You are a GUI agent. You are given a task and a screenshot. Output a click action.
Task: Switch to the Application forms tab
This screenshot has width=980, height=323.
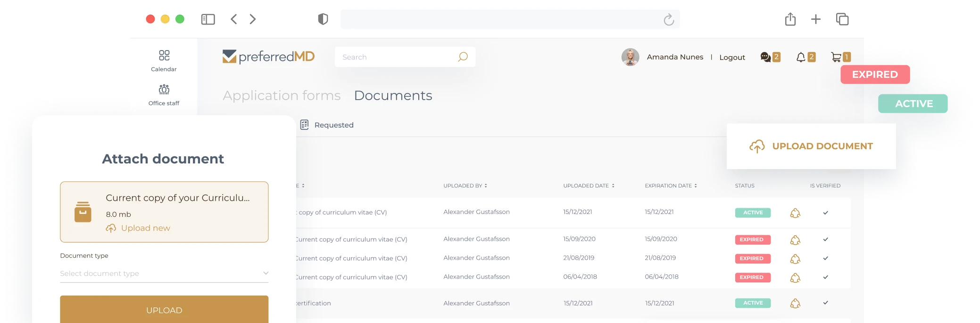(x=282, y=95)
